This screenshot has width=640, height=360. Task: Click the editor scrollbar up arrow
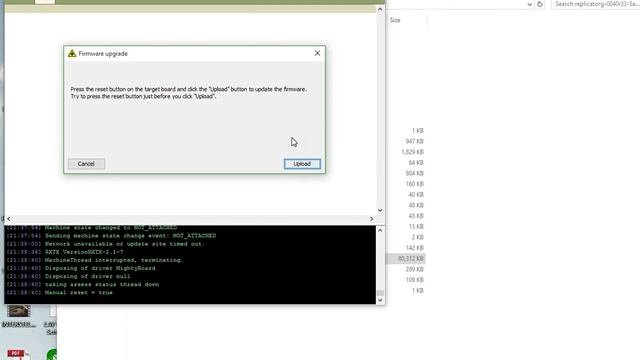[380, 9]
